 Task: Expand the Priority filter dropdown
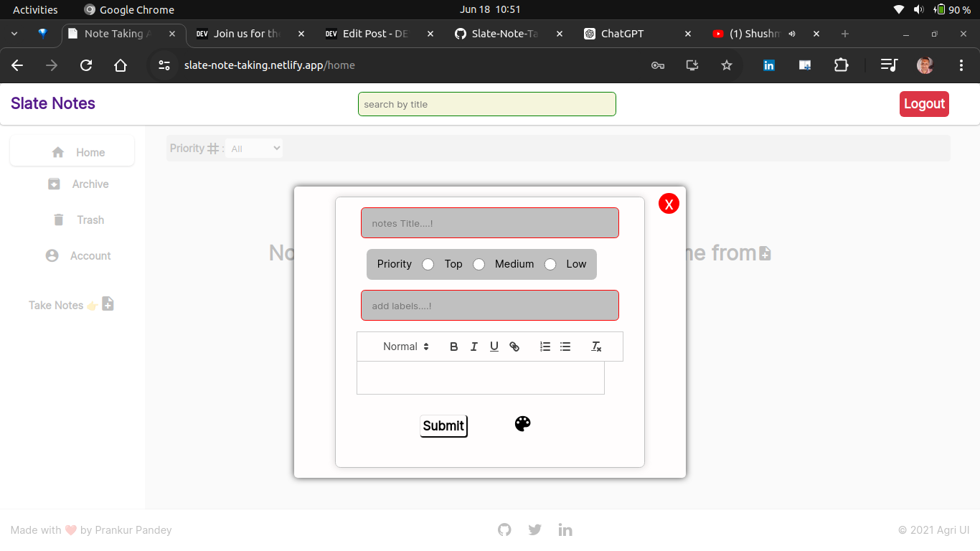(254, 149)
